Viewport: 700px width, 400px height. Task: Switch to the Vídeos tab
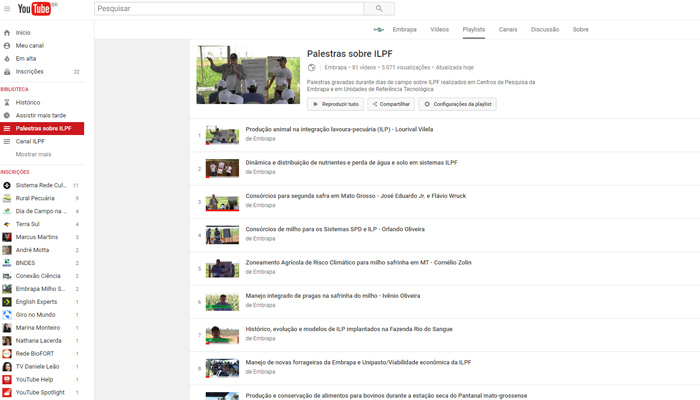tap(439, 30)
